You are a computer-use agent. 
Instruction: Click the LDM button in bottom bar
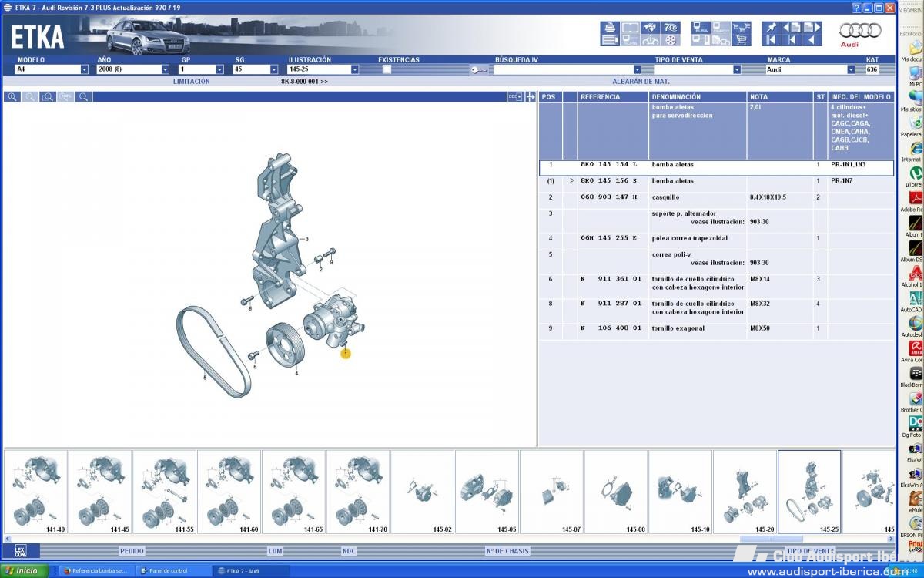coord(275,551)
